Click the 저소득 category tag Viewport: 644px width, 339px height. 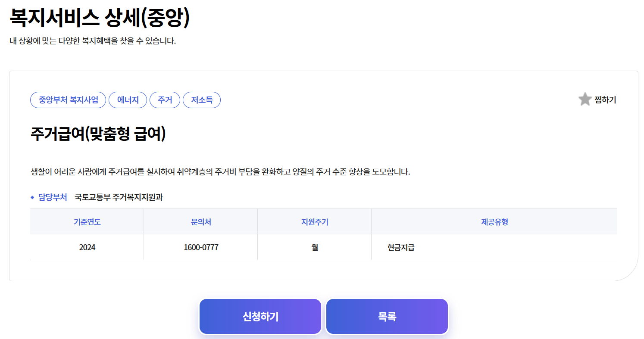pyautogui.click(x=201, y=100)
